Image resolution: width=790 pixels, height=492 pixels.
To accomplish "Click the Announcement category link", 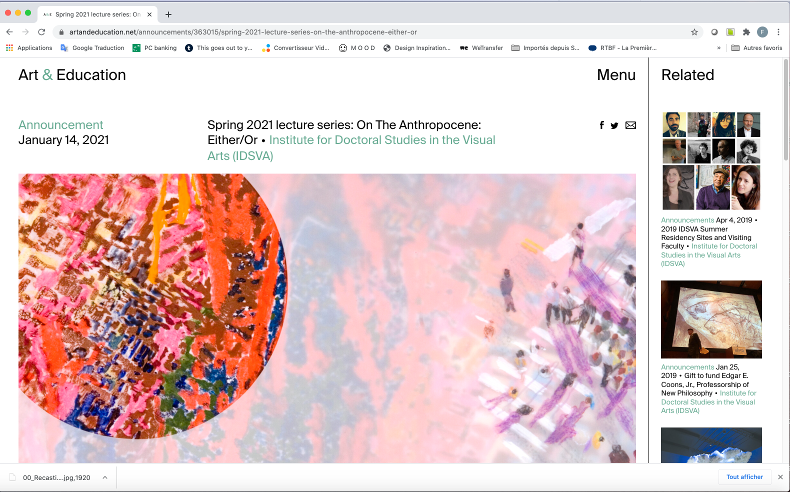I will tap(61, 125).
